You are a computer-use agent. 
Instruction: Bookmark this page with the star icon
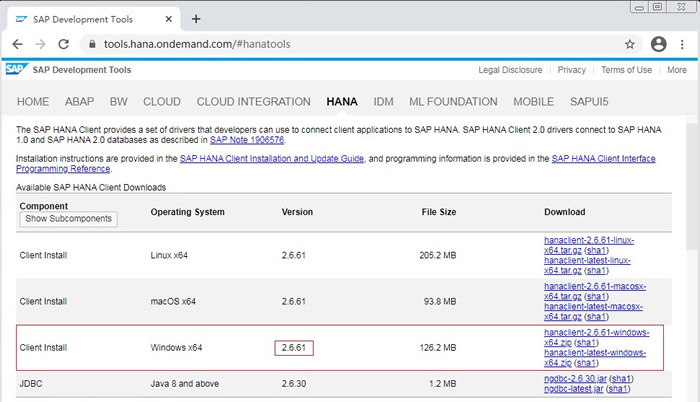pyautogui.click(x=630, y=44)
